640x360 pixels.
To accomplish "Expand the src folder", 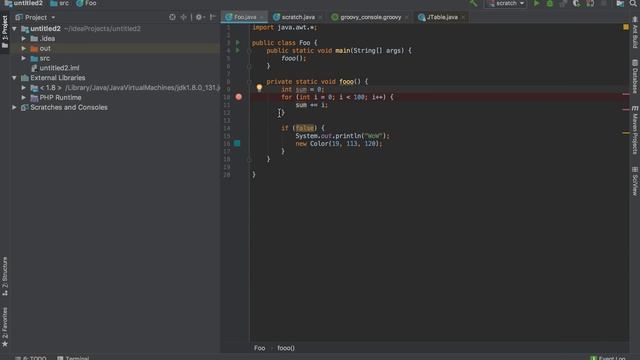I will (24, 58).
